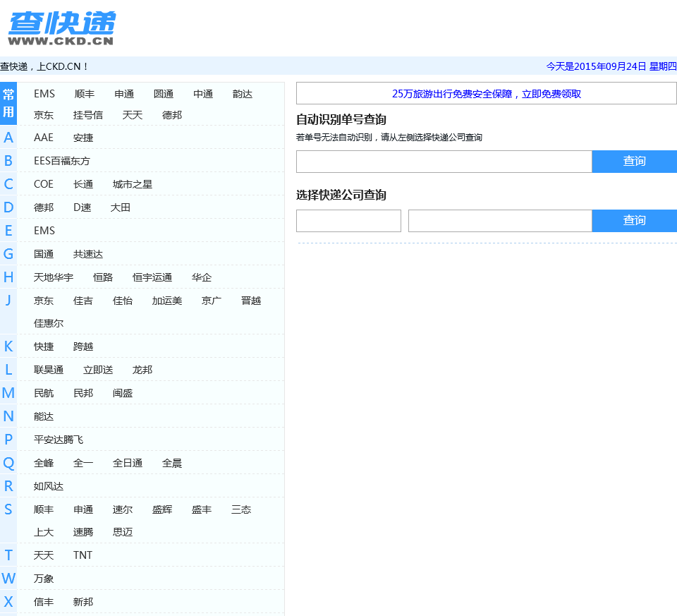Select 国通 courier
Viewport: 677px width, 616px height.
44,254
